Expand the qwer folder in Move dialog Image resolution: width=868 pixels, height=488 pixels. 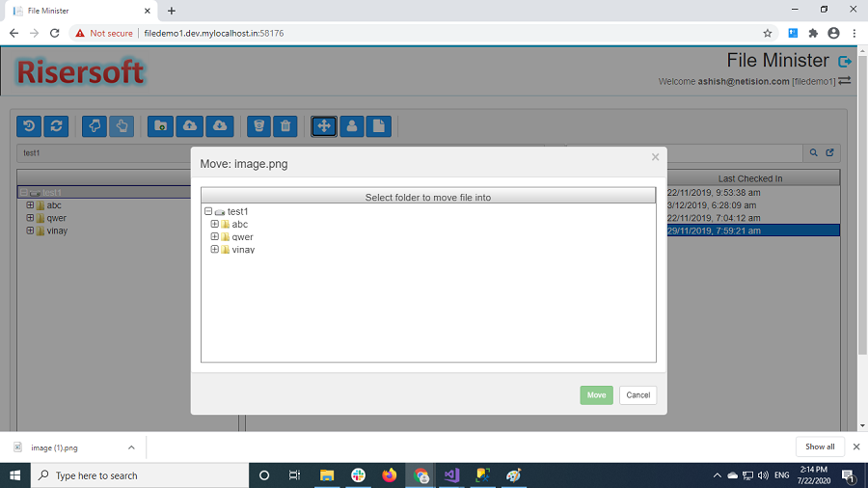click(x=215, y=237)
